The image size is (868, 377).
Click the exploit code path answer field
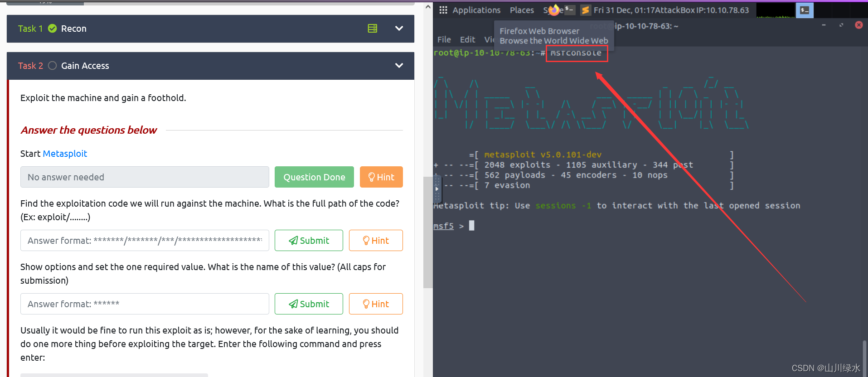click(x=145, y=241)
